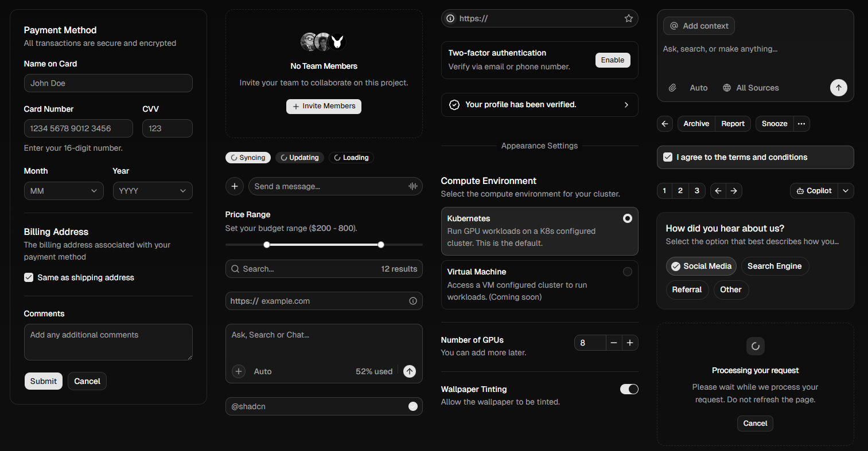Click the back arrow beside Archive
The height and width of the screenshot is (451, 868).
[x=664, y=124]
